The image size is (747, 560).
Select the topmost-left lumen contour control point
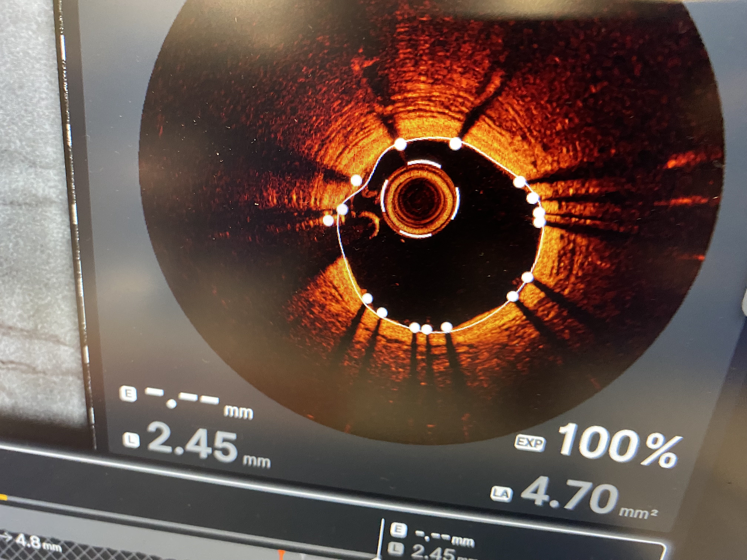401,144
